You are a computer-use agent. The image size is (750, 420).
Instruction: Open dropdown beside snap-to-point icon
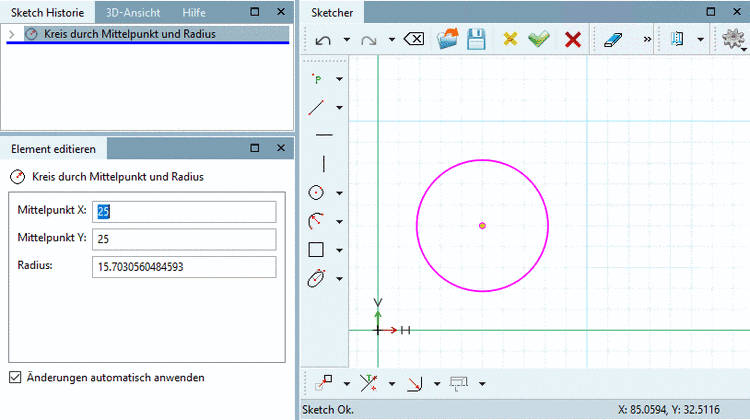[x=346, y=384]
